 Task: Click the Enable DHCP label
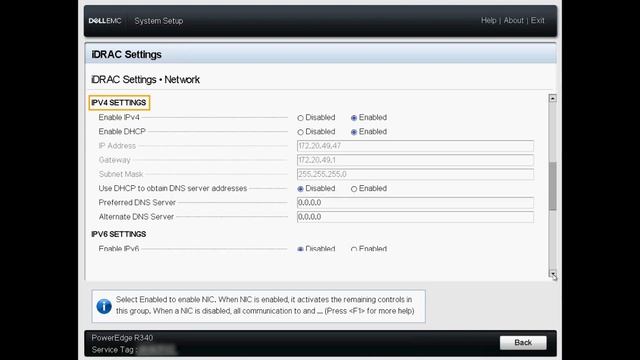pyautogui.click(x=122, y=131)
